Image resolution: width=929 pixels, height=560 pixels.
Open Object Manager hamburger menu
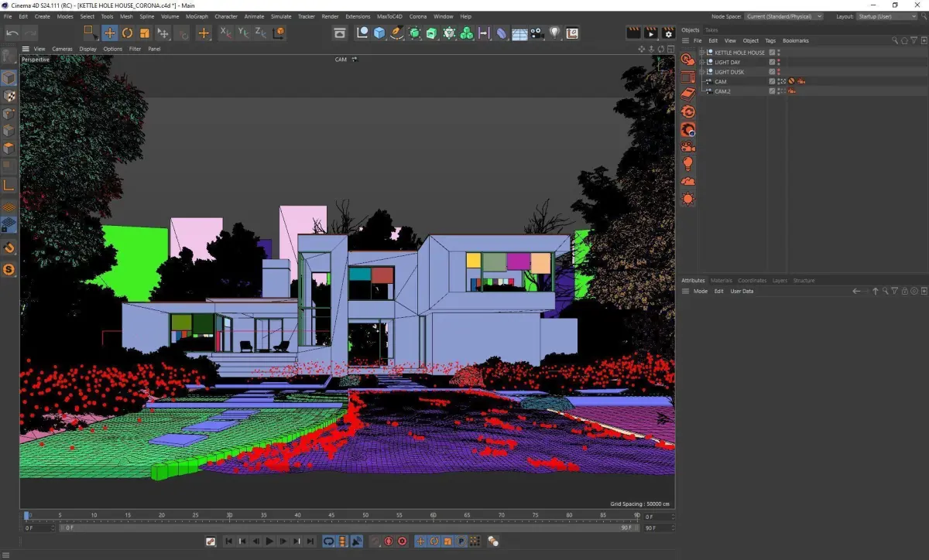click(685, 40)
